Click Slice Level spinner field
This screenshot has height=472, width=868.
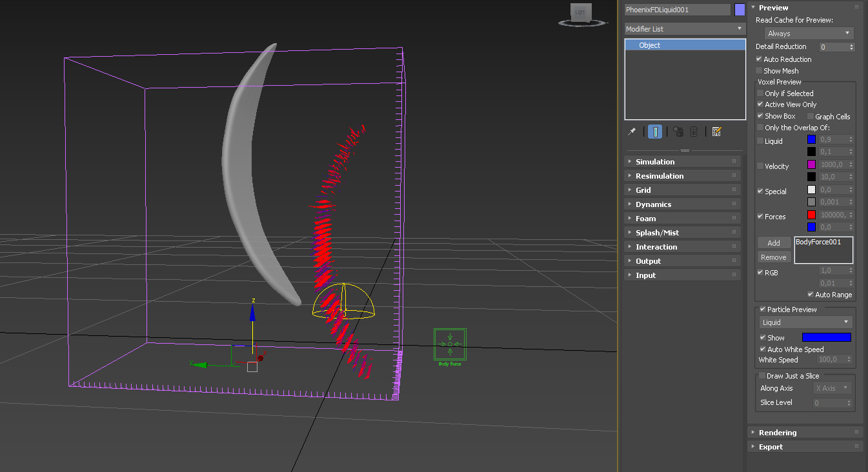click(833, 403)
